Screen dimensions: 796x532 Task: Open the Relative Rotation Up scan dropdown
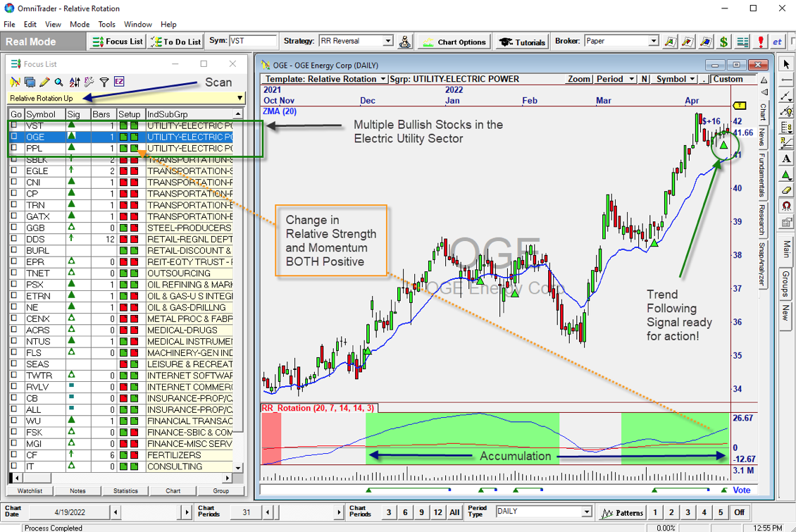[x=240, y=98]
